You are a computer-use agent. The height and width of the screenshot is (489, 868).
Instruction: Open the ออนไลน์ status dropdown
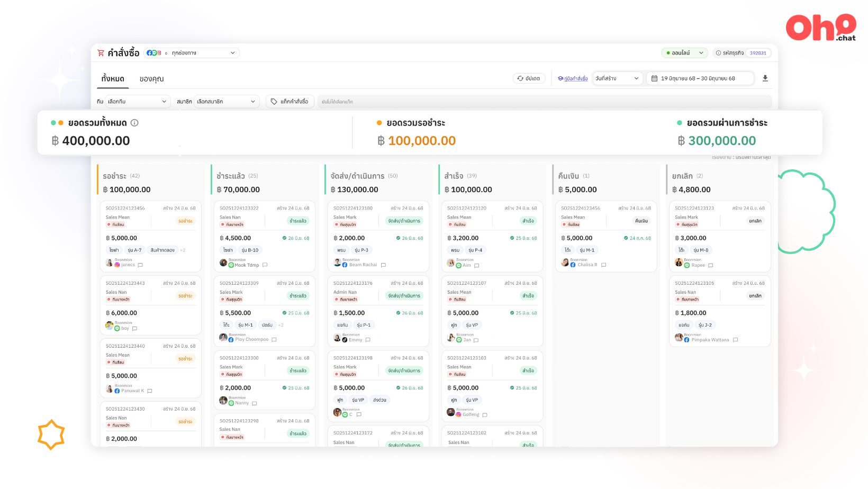[685, 53]
